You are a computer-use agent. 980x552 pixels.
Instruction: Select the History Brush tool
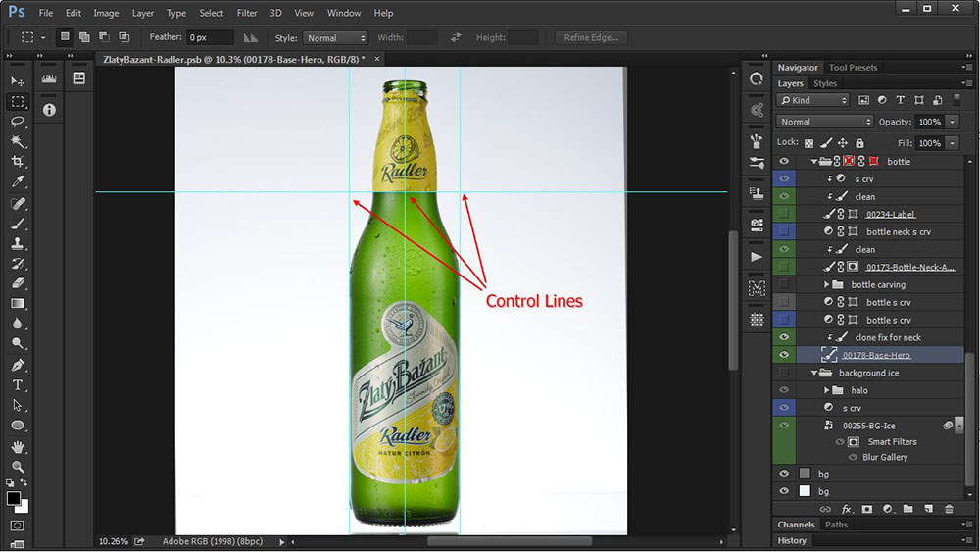pyautogui.click(x=18, y=263)
